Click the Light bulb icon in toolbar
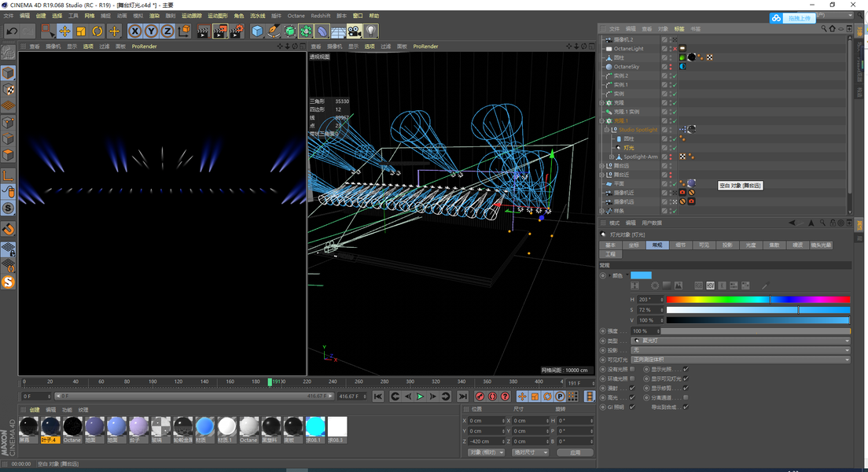868x472 pixels. pyautogui.click(x=370, y=31)
